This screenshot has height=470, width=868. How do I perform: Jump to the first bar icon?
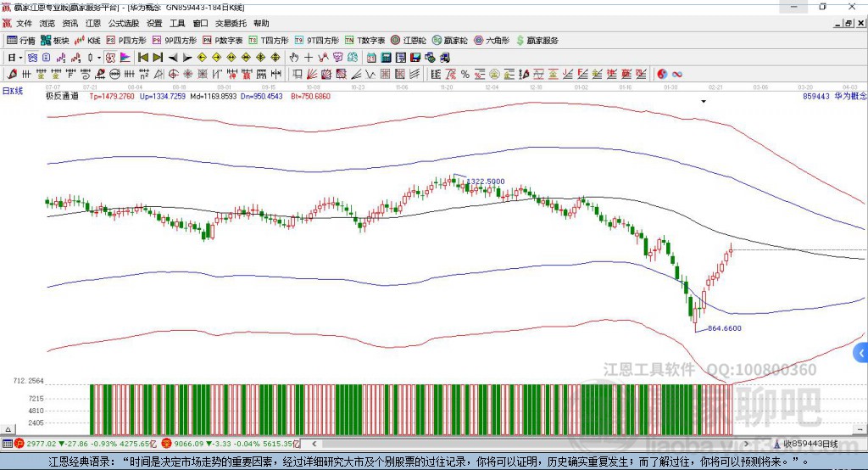142,58
